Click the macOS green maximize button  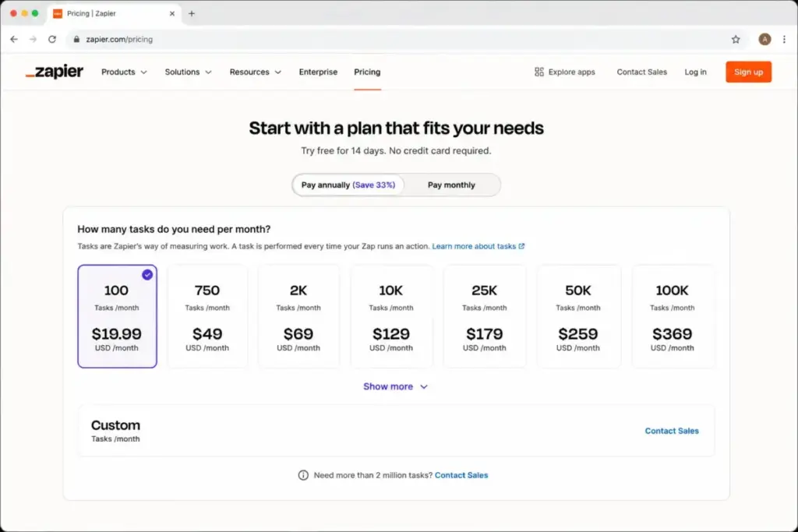[x=35, y=13]
